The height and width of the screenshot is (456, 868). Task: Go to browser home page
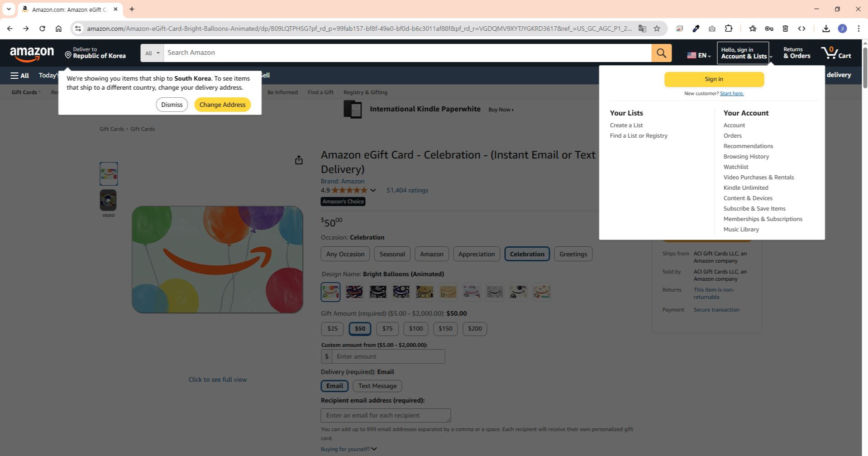(58, 29)
